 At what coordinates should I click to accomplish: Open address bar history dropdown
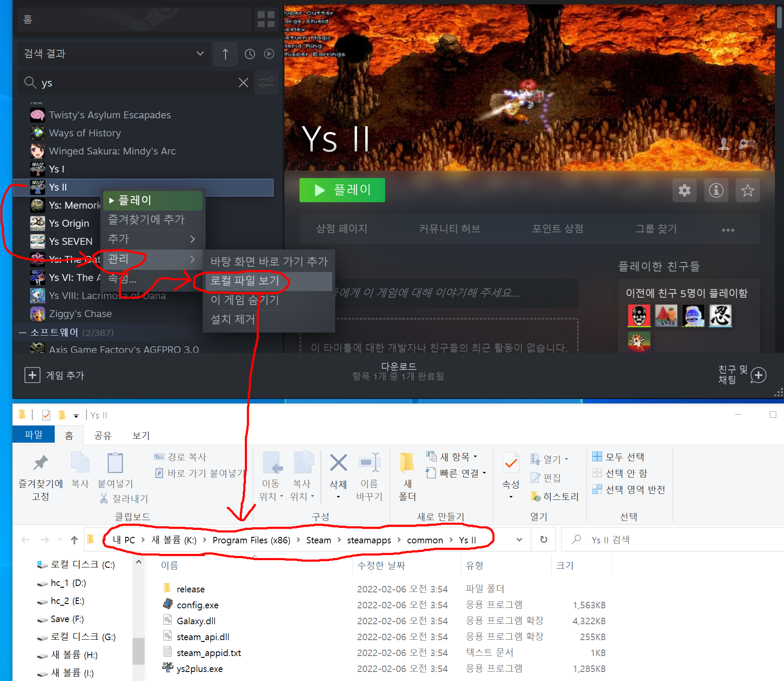pyautogui.click(x=519, y=539)
